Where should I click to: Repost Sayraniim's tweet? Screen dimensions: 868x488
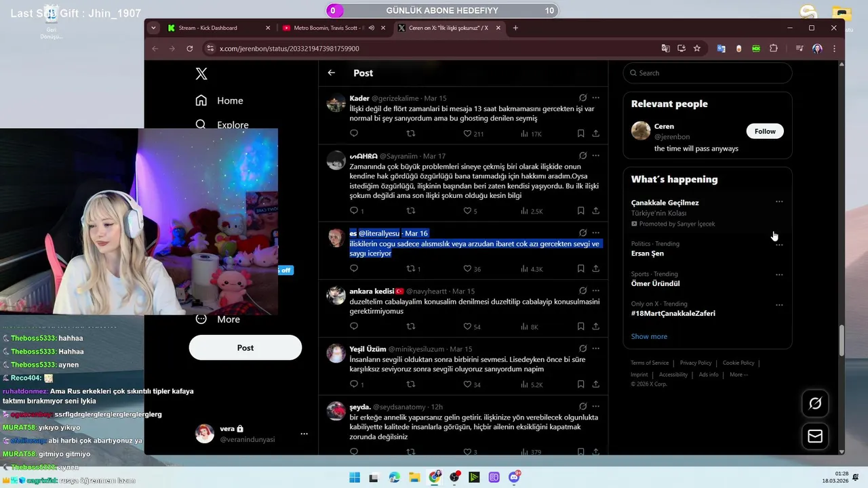(410, 211)
